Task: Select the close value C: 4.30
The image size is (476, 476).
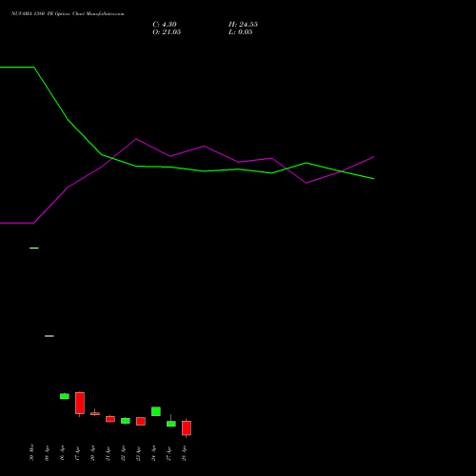Action: [x=165, y=25]
